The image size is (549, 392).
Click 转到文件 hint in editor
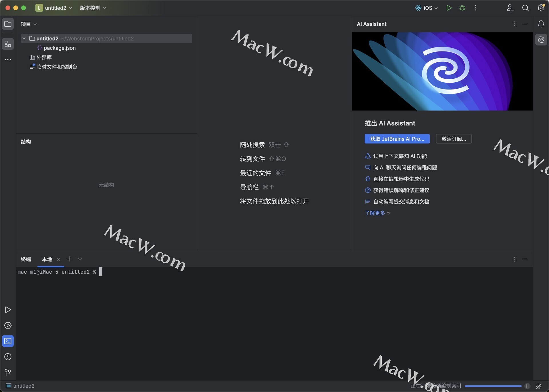pos(252,159)
